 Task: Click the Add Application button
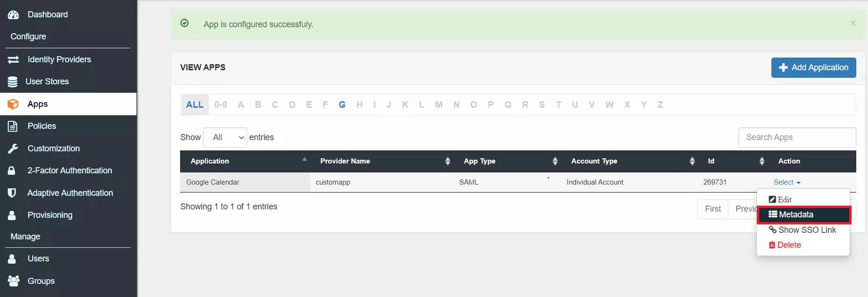[814, 67]
